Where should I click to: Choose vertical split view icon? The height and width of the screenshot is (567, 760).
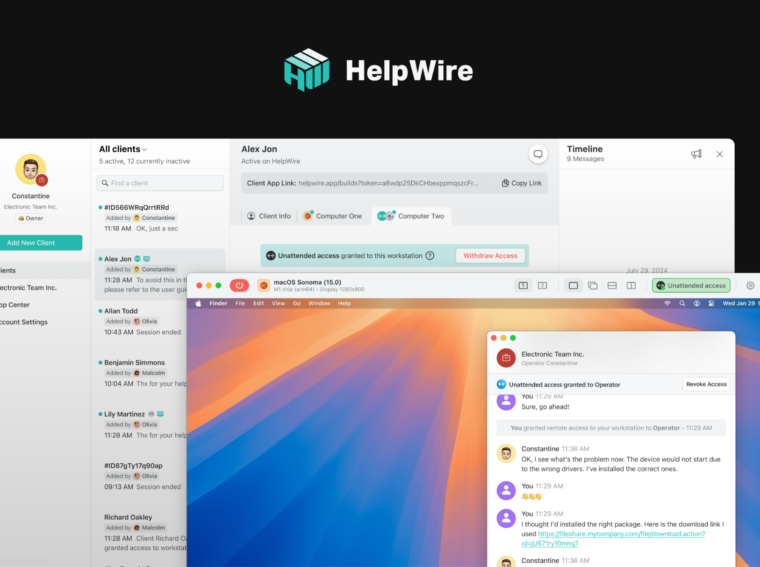click(x=631, y=285)
